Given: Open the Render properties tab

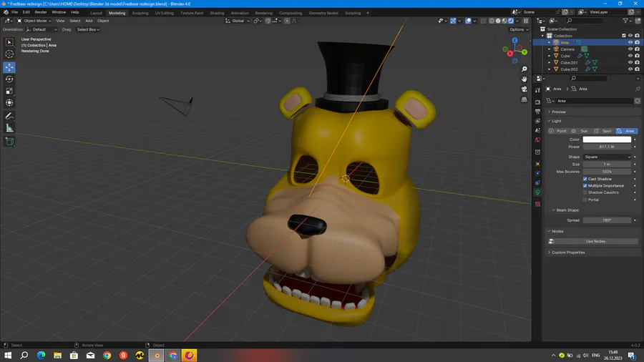Looking at the screenshot, I should point(537,102).
